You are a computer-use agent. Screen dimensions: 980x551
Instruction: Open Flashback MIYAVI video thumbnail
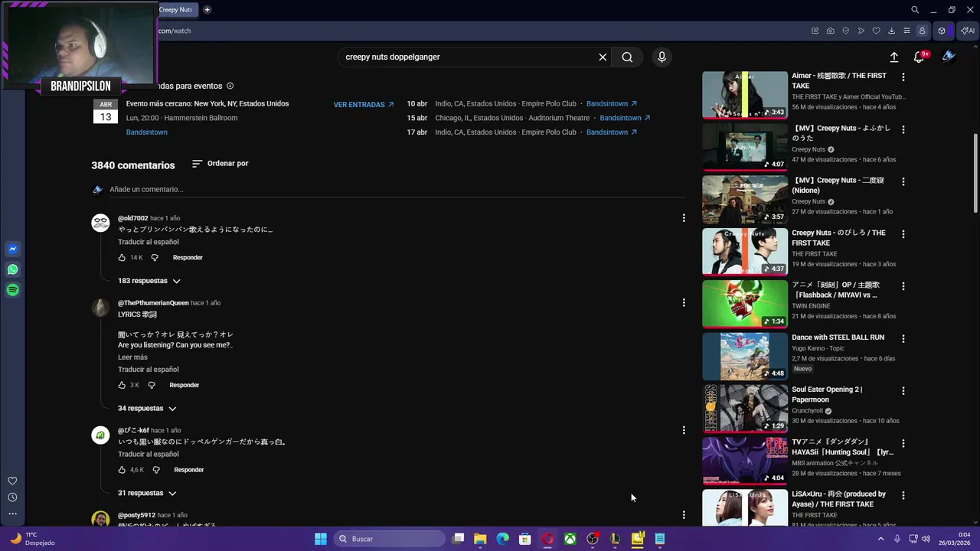pos(745,304)
